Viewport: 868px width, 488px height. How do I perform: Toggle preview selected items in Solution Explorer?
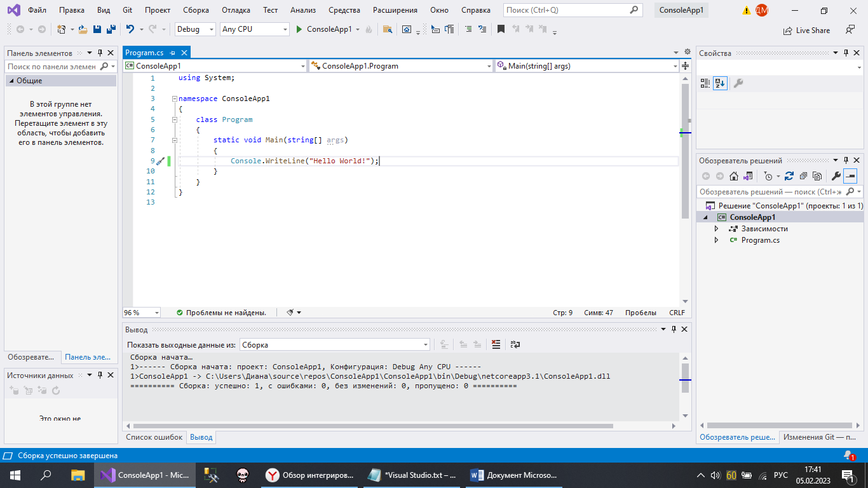pyautogui.click(x=851, y=176)
